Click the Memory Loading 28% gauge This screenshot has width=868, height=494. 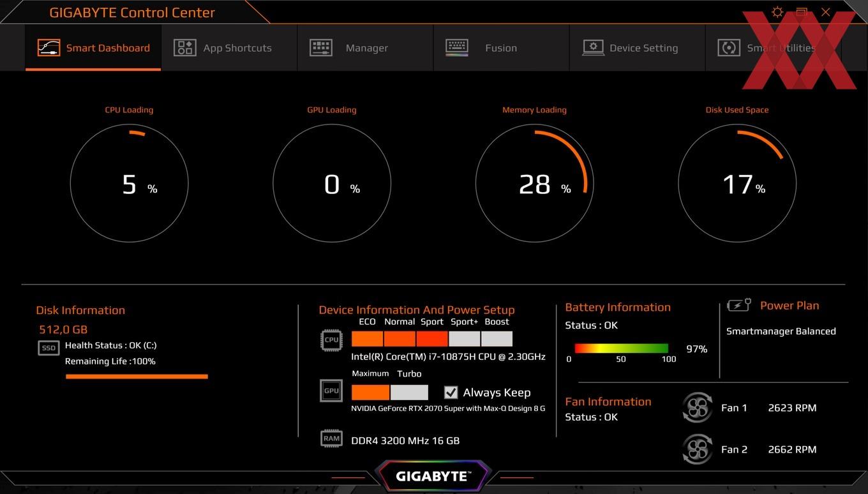coord(534,183)
